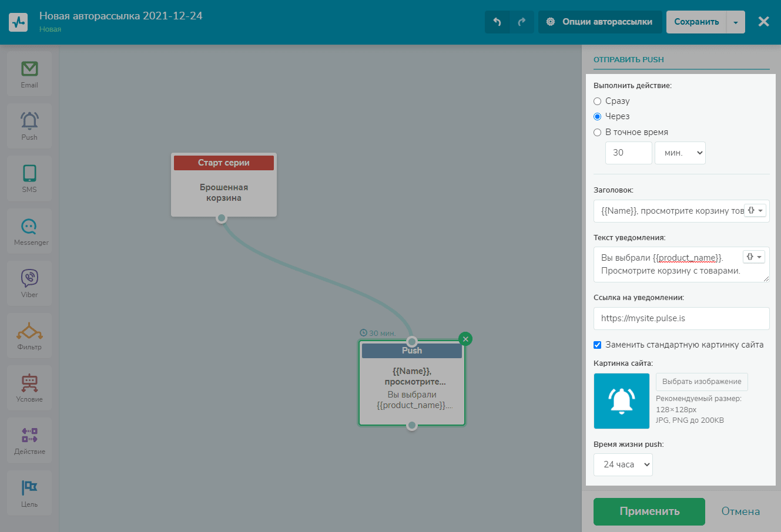Delete Push node with green X
The width and height of the screenshot is (781, 532).
pos(465,339)
